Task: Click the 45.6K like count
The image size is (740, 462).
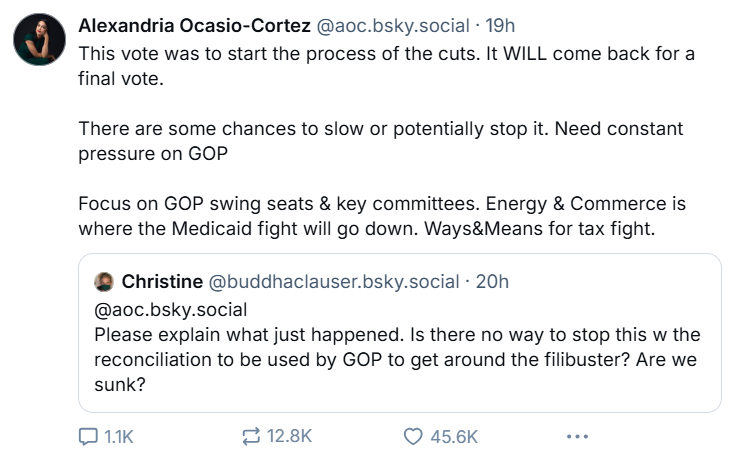Action: 454,437
